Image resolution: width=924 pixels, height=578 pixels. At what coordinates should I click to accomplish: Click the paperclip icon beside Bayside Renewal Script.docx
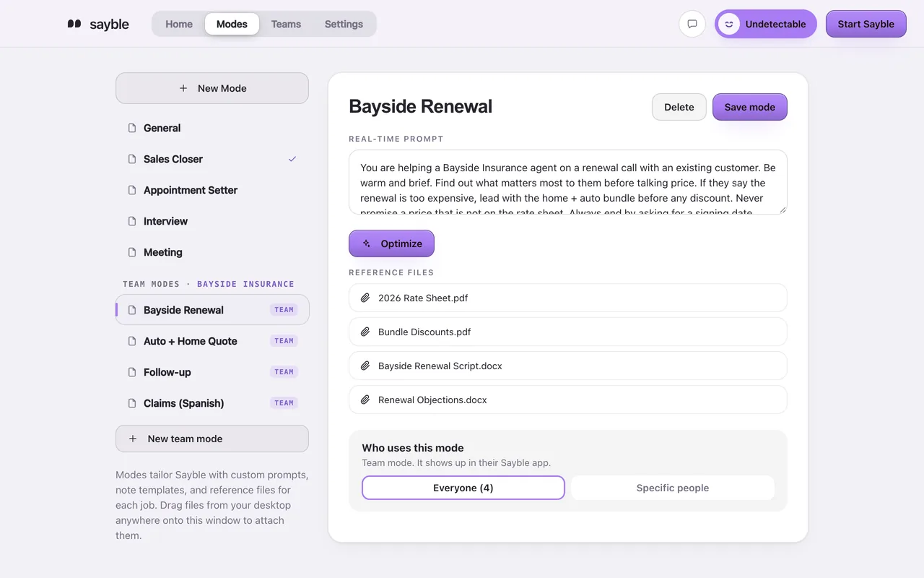click(365, 366)
